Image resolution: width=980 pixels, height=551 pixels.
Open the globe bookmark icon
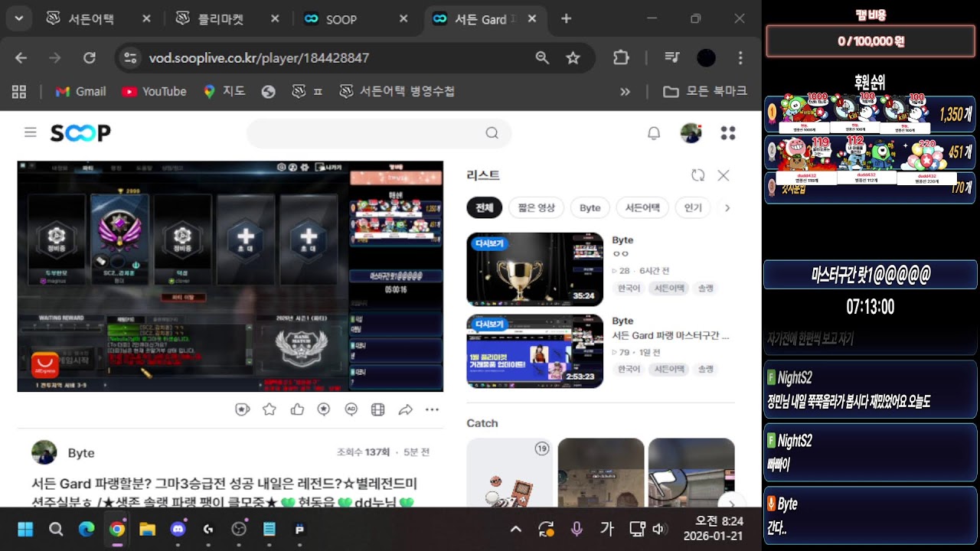[x=268, y=91]
